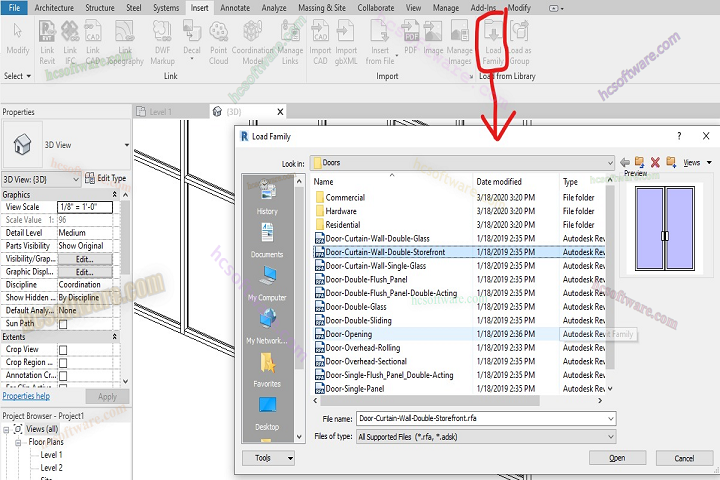Screen dimensions: 720x480
Task: Click the Link Topography icon
Action: tap(125, 42)
